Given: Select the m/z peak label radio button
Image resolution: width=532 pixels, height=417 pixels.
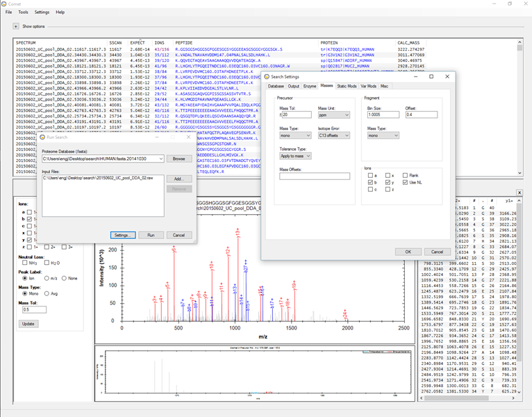Looking at the screenshot, I should click(x=45, y=278).
